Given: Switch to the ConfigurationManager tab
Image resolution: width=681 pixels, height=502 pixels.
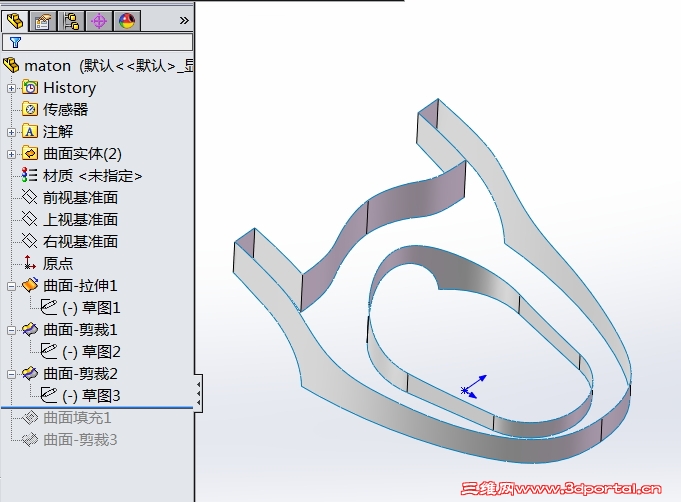Looking at the screenshot, I should (x=71, y=21).
